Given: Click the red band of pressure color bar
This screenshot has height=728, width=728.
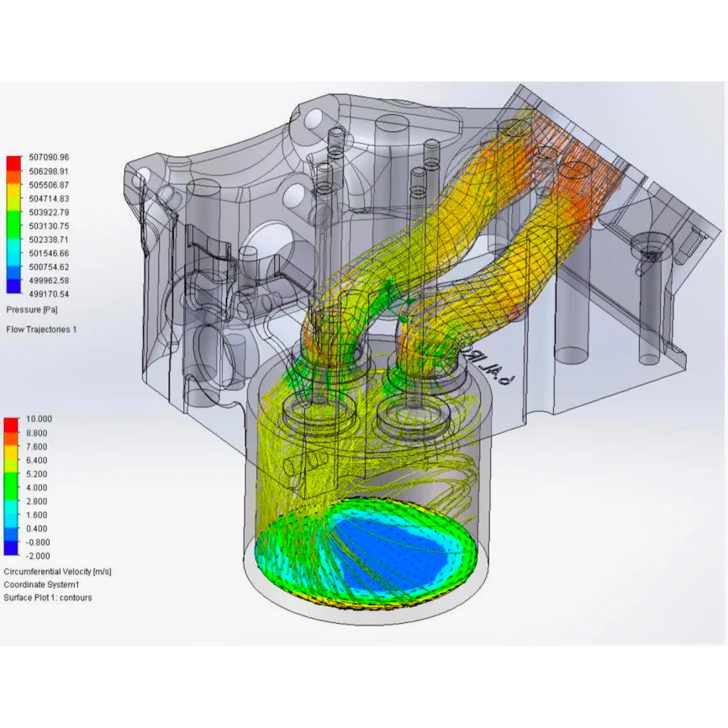Looking at the screenshot, I should coord(13,161).
